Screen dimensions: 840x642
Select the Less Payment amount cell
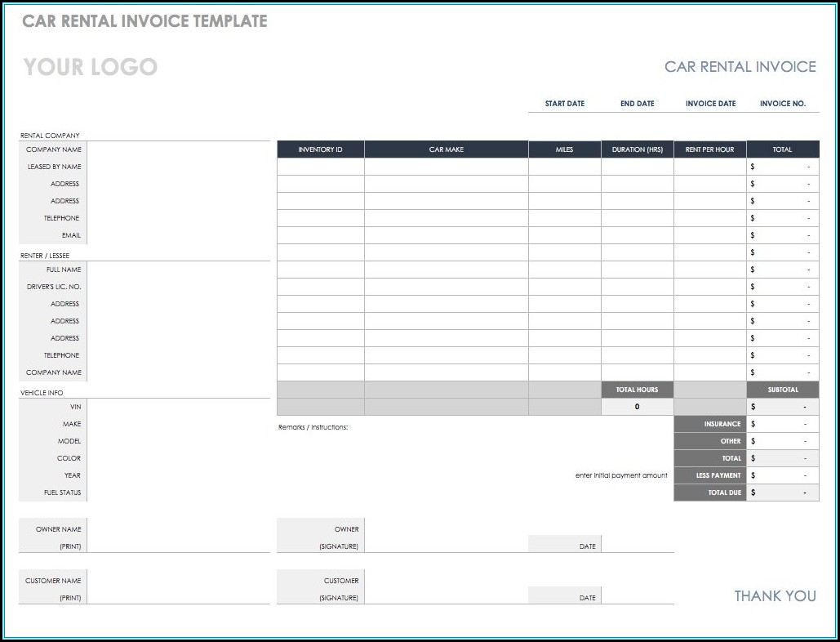tap(782, 475)
